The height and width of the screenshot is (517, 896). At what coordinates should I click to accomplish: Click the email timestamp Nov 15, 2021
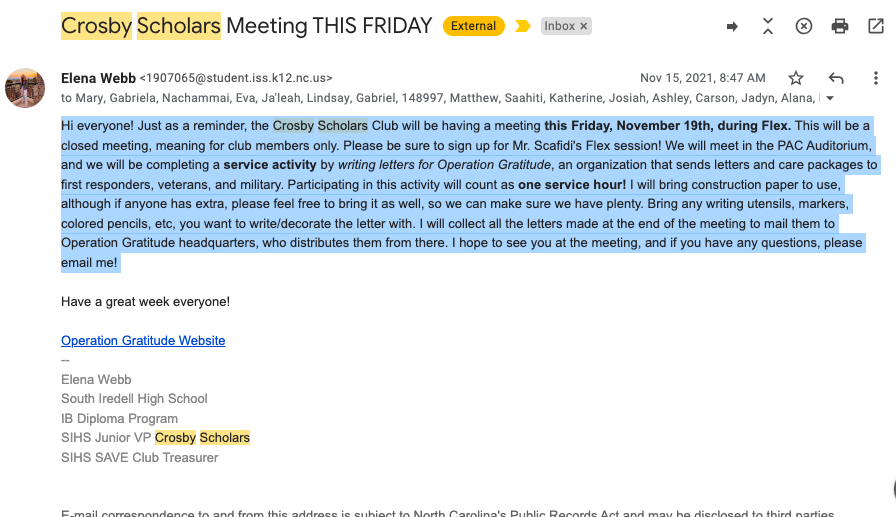click(x=702, y=78)
